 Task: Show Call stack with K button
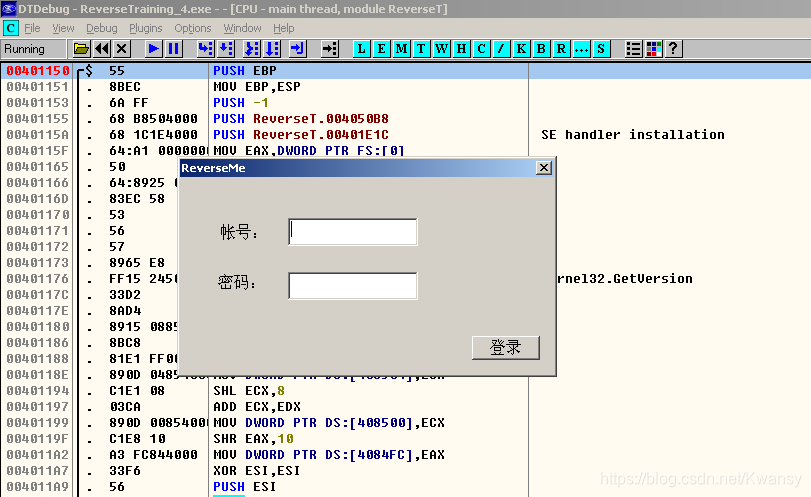(x=521, y=49)
